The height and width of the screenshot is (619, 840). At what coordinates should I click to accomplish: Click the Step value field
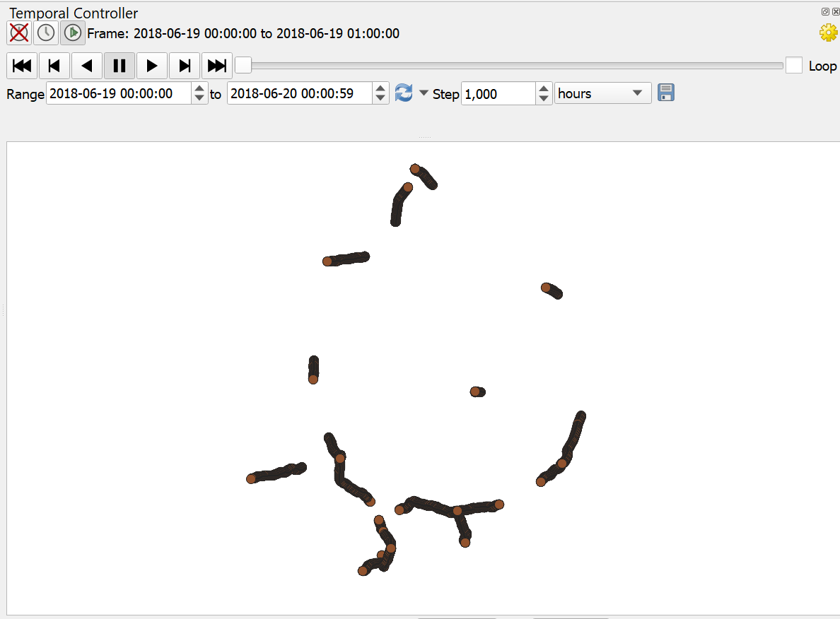coord(498,94)
